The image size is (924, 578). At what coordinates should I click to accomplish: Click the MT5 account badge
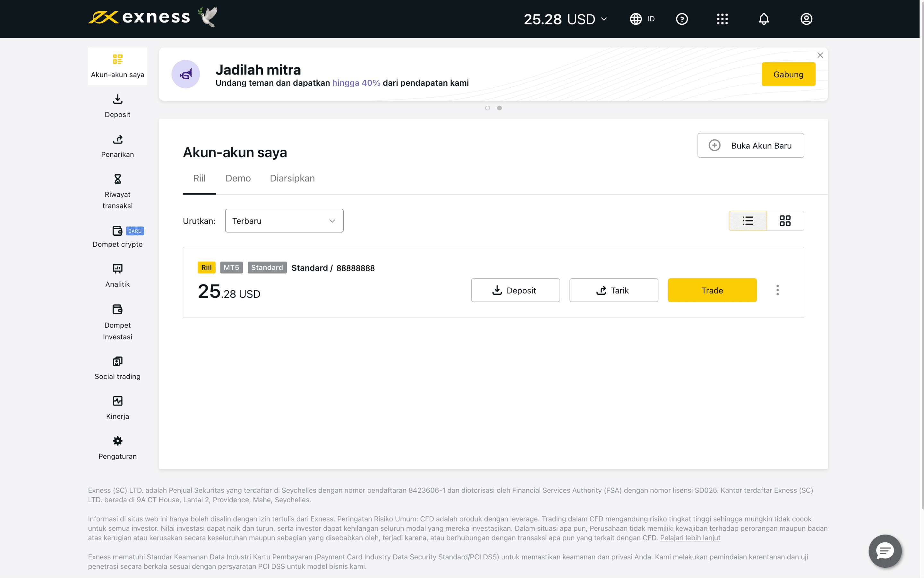point(231,267)
